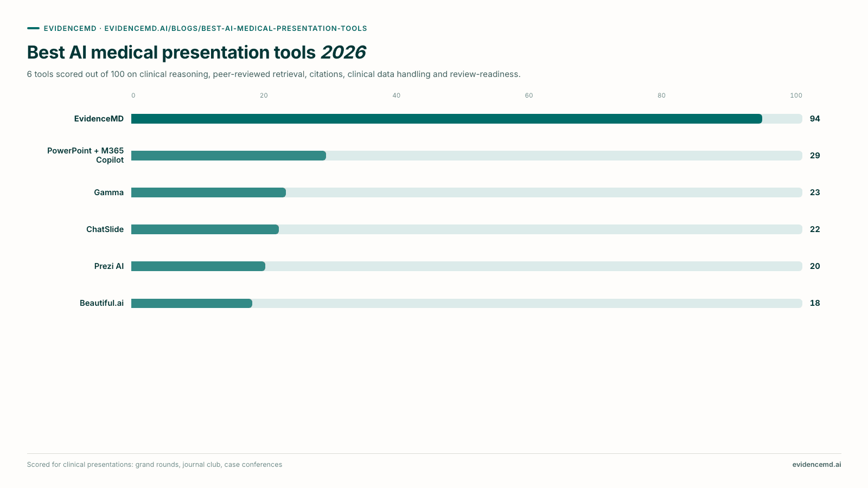
Task: Click the axis tick label 40
Action: click(397, 95)
